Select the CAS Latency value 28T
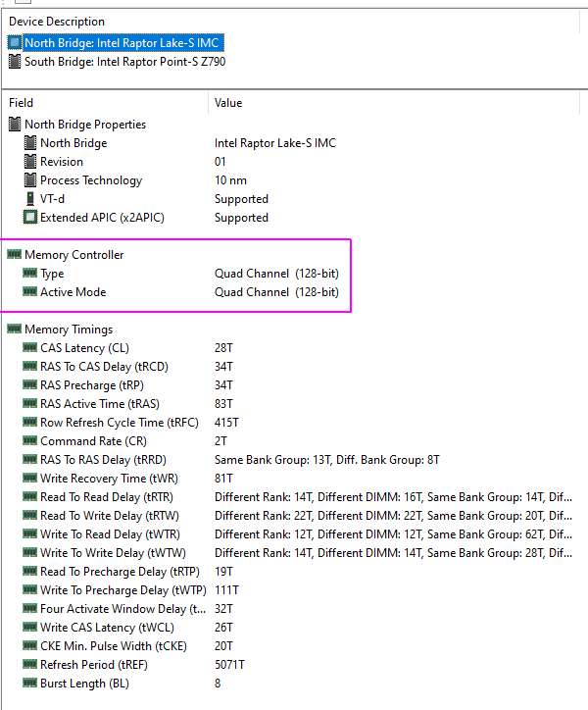Viewport: 588px width, 710px height. click(223, 348)
